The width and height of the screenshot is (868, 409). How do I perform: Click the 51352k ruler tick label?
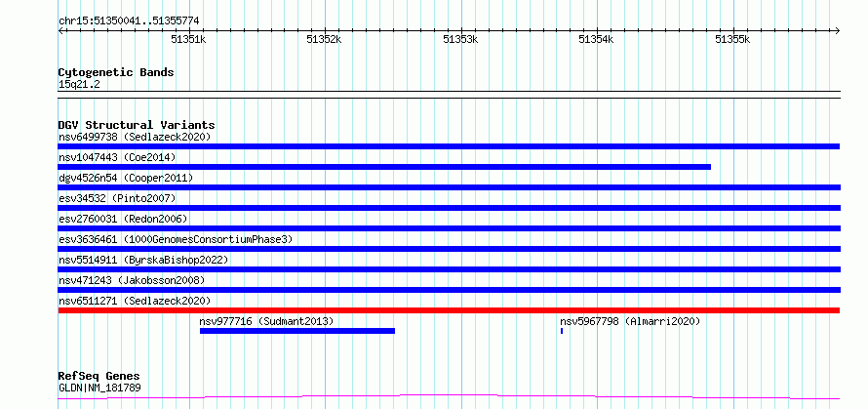tap(325, 39)
